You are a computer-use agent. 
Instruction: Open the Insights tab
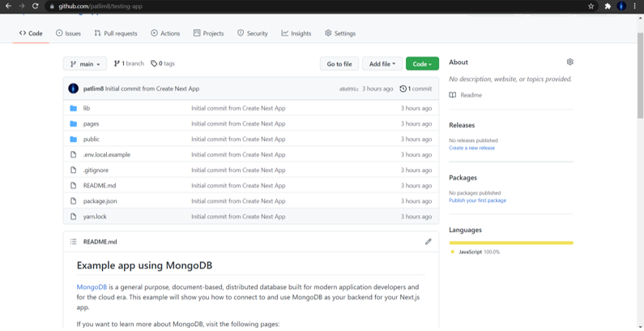tap(296, 33)
